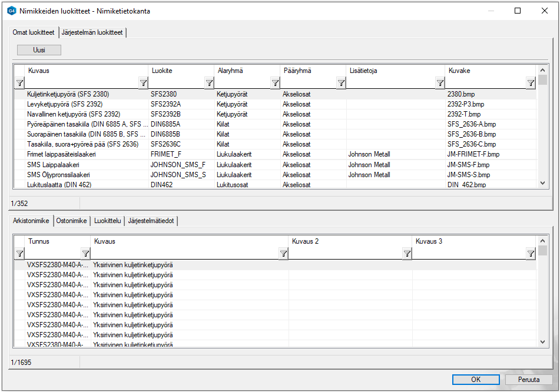
Task: Click the Kuvaus 3 column filter icon
Action: [x=531, y=254]
